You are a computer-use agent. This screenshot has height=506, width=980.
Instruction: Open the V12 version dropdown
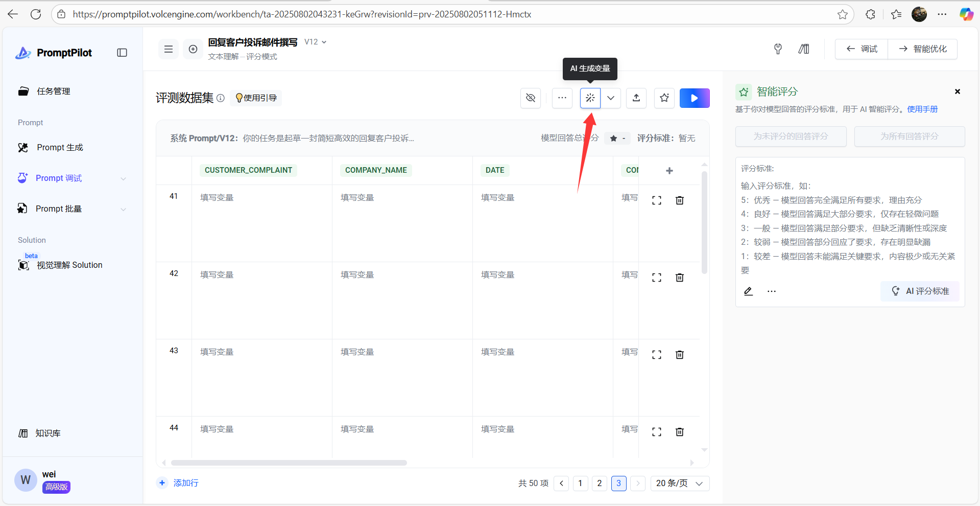click(316, 42)
